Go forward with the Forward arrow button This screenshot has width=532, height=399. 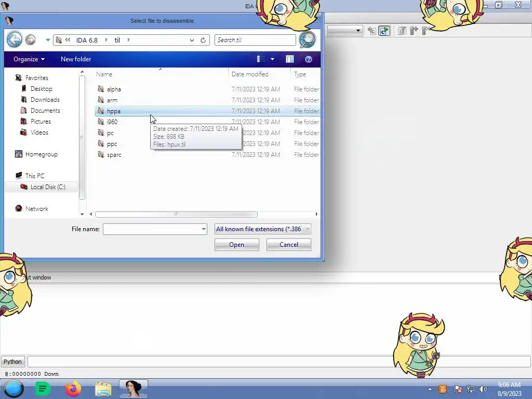point(30,39)
